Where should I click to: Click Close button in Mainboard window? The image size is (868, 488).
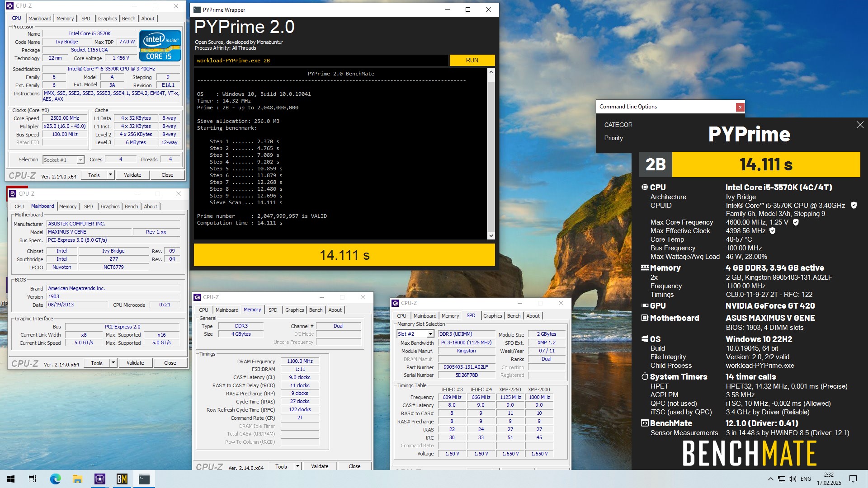(x=170, y=363)
